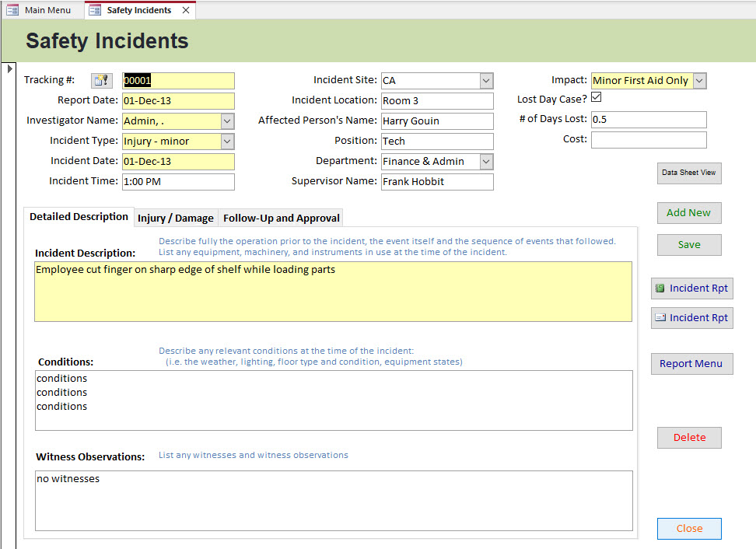
Task: Click the second Incident Rpt button with envelope icon
Action: pyautogui.click(x=691, y=318)
